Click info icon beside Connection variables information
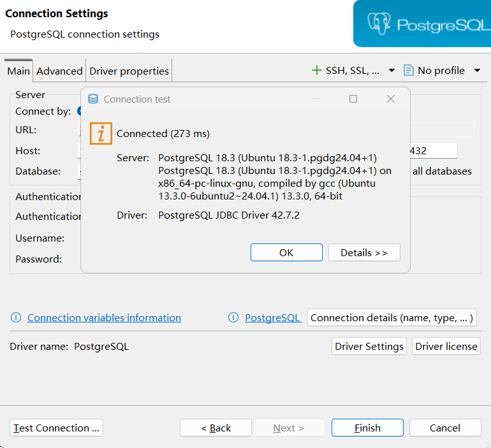Screen dimensions: 491x448 tap(16, 317)
